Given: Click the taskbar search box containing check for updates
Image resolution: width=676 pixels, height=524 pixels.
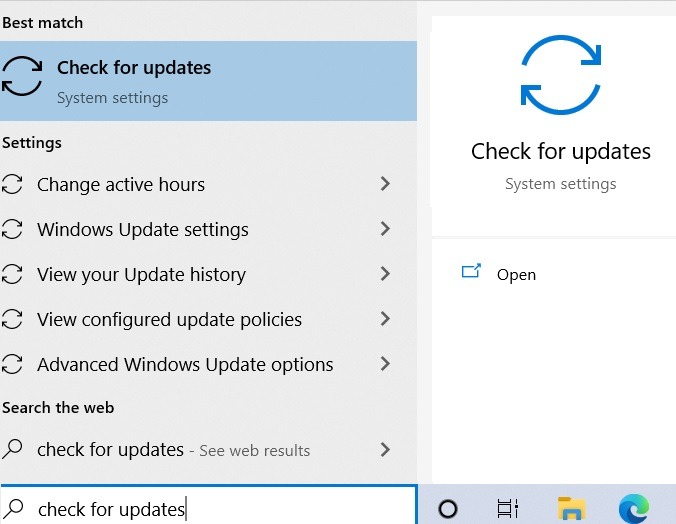Looking at the screenshot, I should [209, 505].
